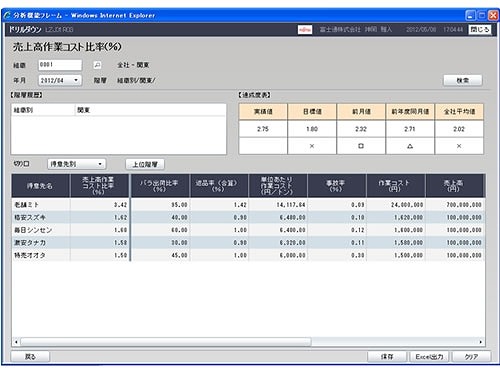This screenshot has width=500, height=380.
Task: Click the 実績値 header cell
Action: pos(263,112)
